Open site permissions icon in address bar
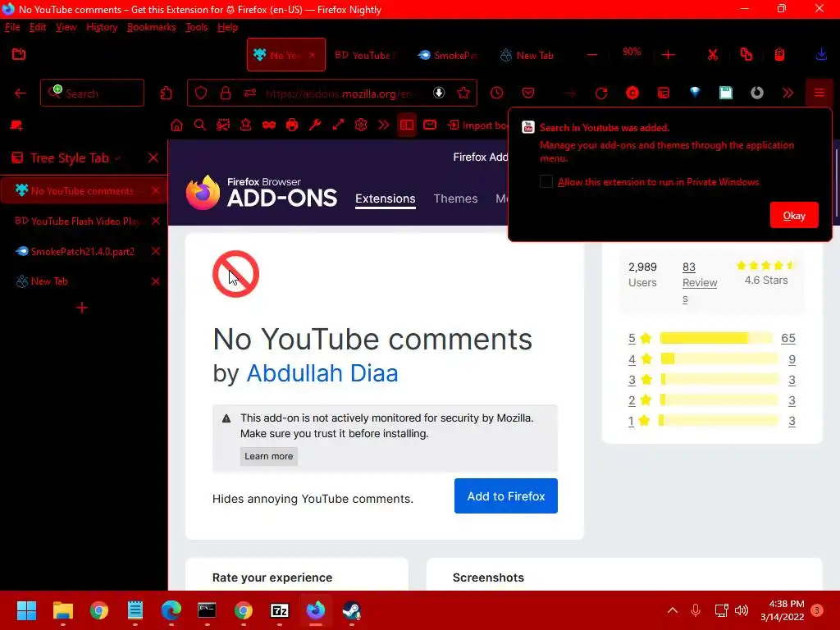840x630 pixels. point(250,94)
